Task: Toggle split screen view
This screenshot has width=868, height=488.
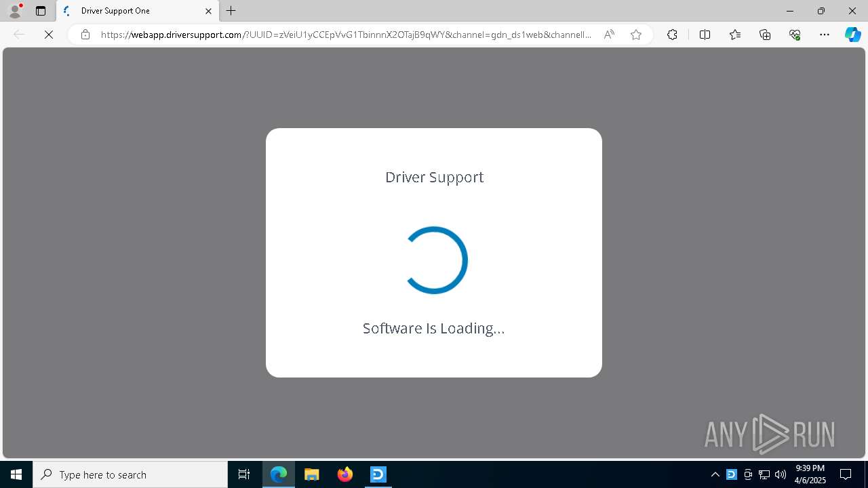Action: tap(705, 35)
